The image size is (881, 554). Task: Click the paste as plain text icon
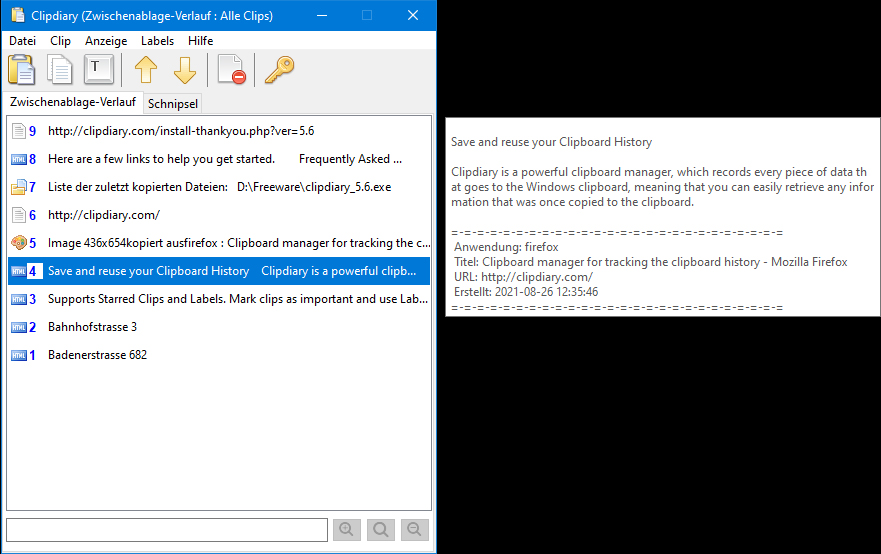tap(99, 70)
